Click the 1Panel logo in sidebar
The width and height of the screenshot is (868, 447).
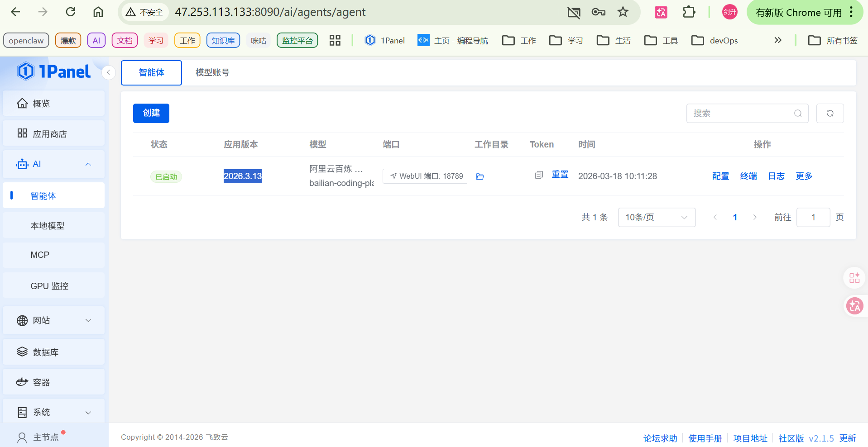click(x=54, y=71)
